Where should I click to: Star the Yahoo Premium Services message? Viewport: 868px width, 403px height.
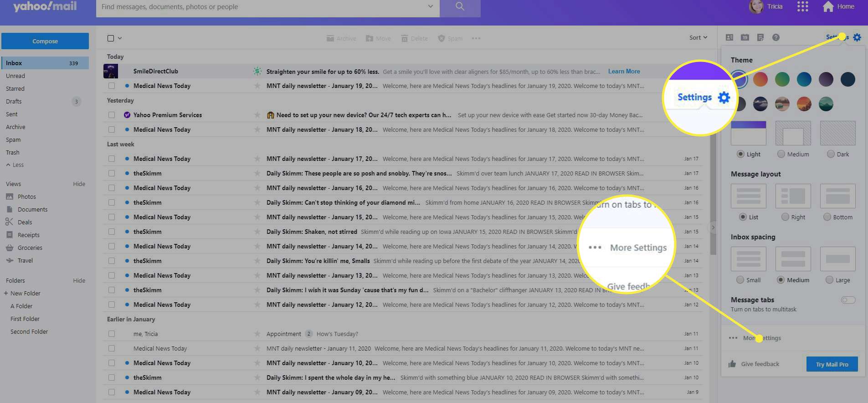coord(257,115)
